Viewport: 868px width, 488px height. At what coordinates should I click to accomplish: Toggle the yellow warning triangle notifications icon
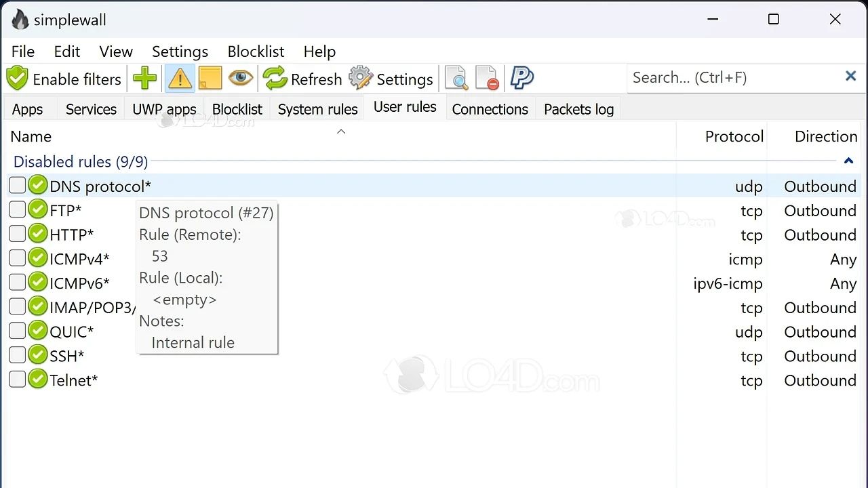180,79
